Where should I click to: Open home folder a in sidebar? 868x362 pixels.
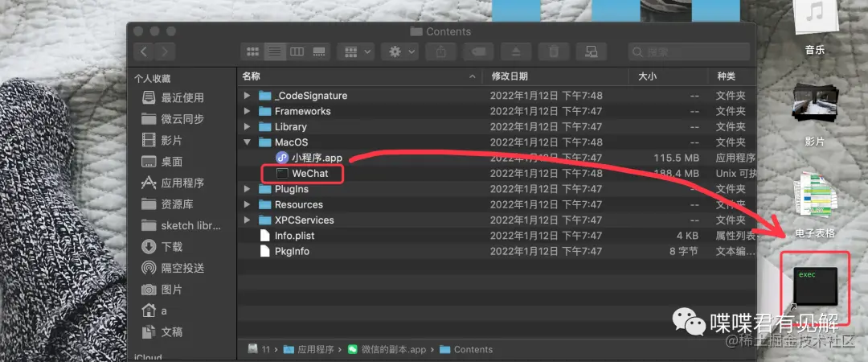[x=154, y=311]
